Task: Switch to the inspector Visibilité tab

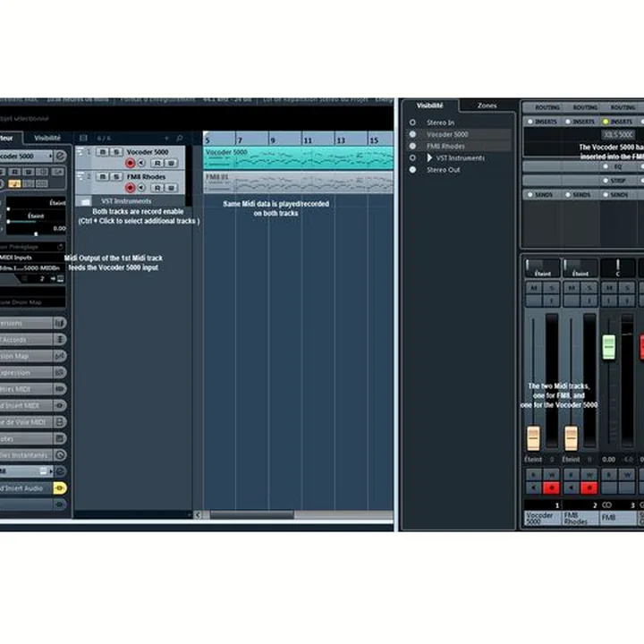Action: [47, 138]
